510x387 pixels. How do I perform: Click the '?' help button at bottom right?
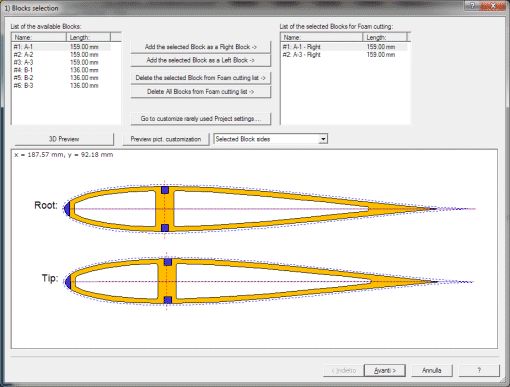[479, 370]
